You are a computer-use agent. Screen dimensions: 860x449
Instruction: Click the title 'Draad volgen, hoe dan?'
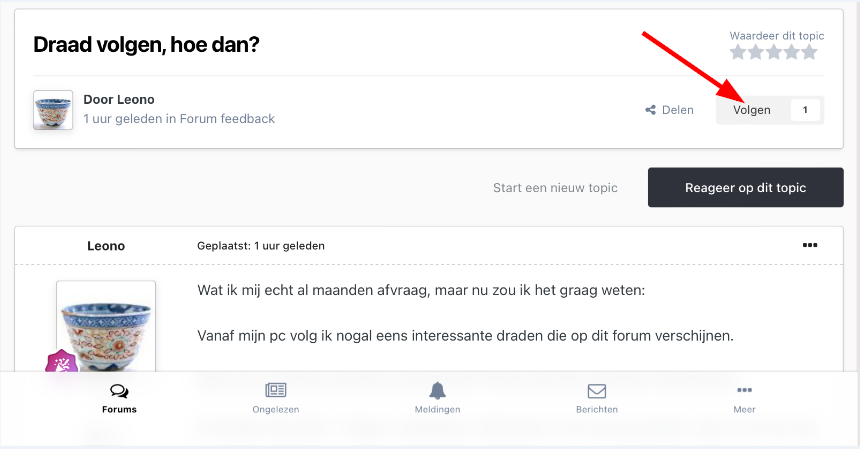coord(146,44)
